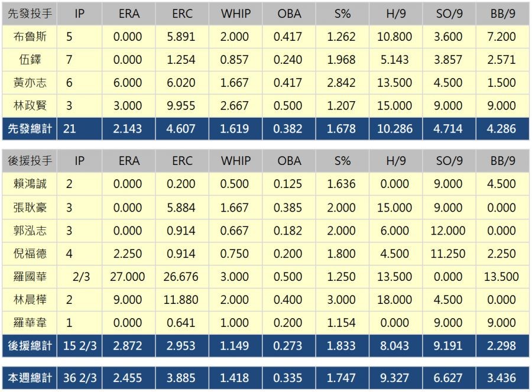The width and height of the screenshot is (532, 392).
Task: Select the 倪福德 name cell
Action: (30, 254)
